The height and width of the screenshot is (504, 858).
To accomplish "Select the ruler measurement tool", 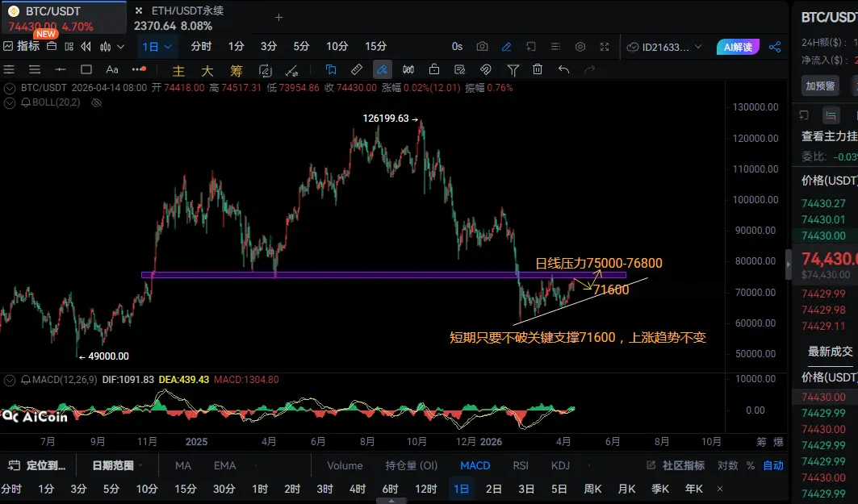I will pos(356,69).
